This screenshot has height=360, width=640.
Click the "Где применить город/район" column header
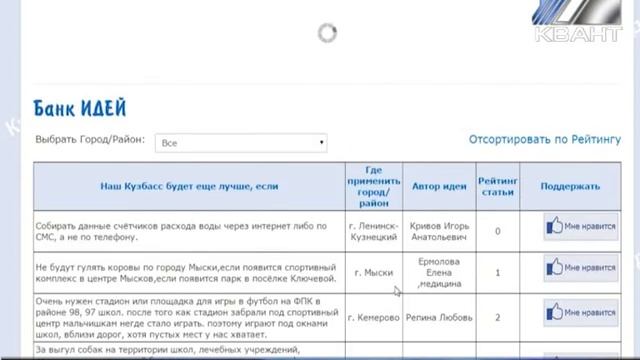(373, 187)
